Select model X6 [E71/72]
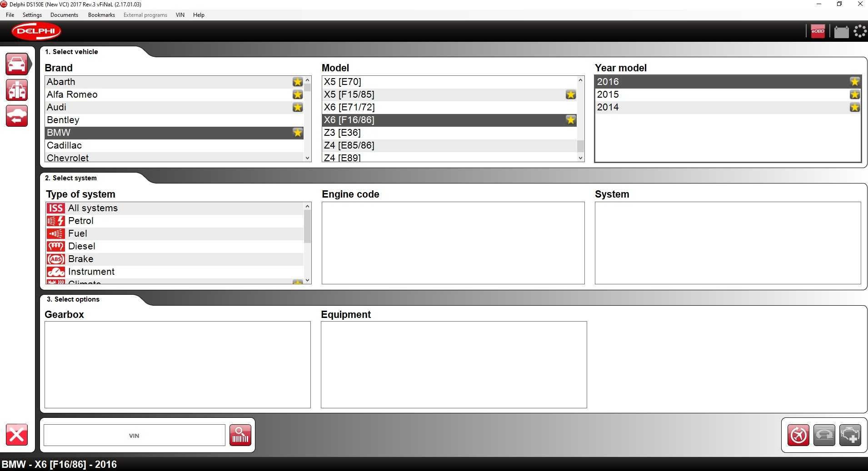 coord(449,107)
